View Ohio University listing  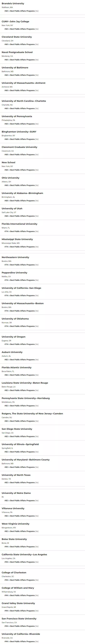10,178
